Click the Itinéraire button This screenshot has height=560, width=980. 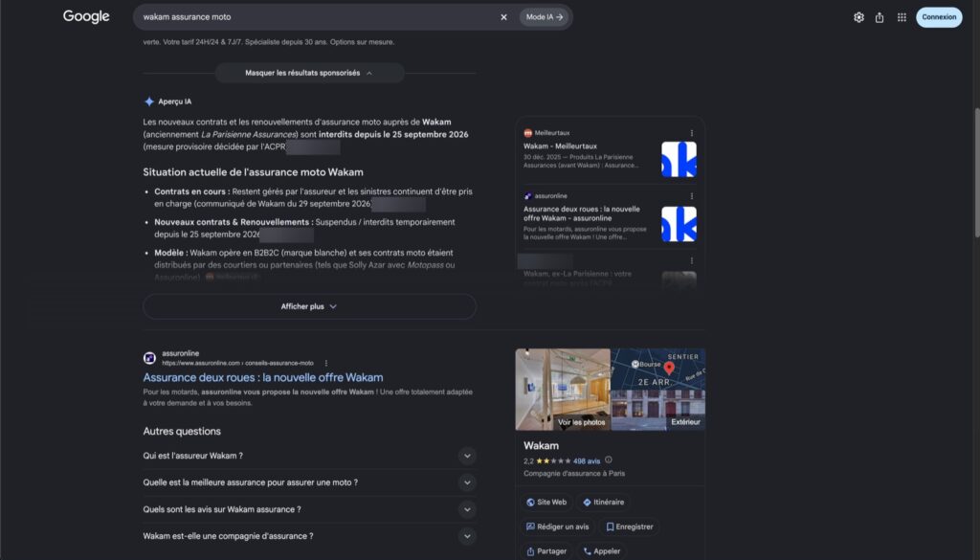(x=603, y=503)
